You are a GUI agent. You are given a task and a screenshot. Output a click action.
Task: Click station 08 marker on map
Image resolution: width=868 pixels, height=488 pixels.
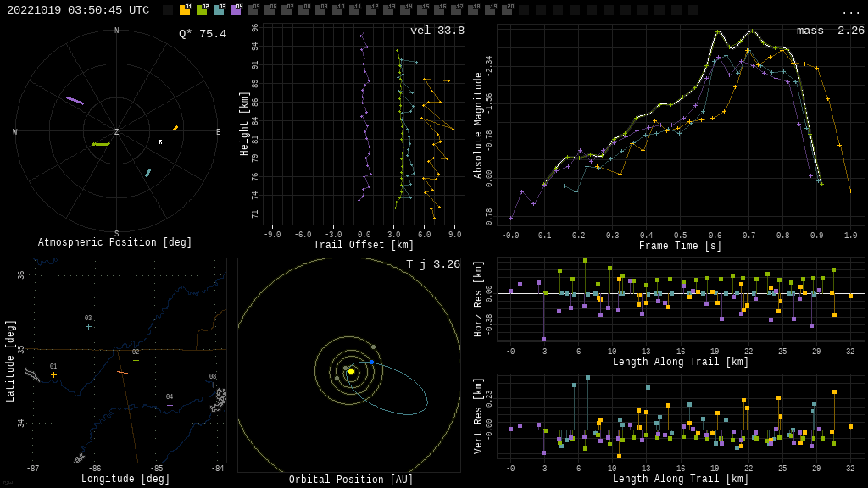213,385
